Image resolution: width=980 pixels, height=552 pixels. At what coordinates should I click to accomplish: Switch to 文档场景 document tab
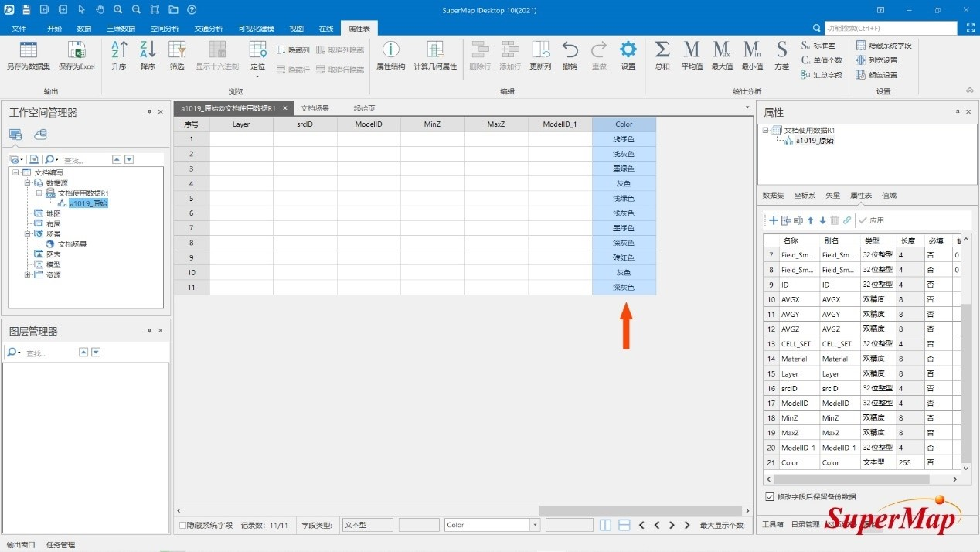[x=315, y=108]
